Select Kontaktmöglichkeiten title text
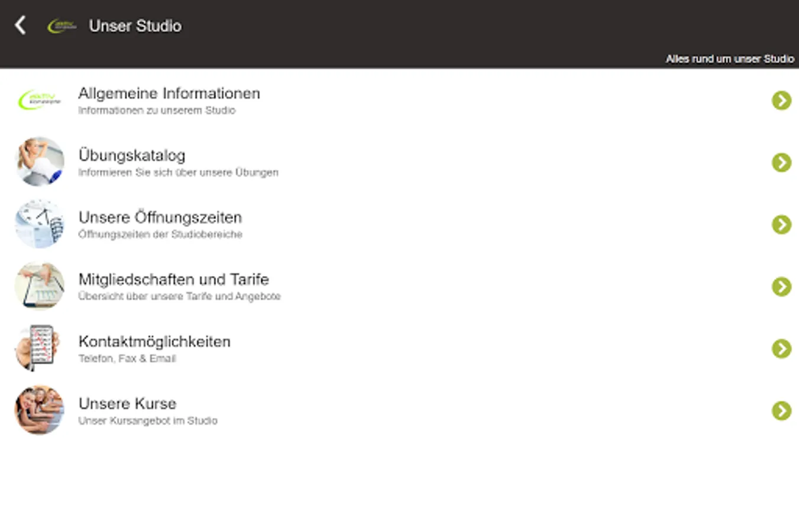 click(154, 342)
